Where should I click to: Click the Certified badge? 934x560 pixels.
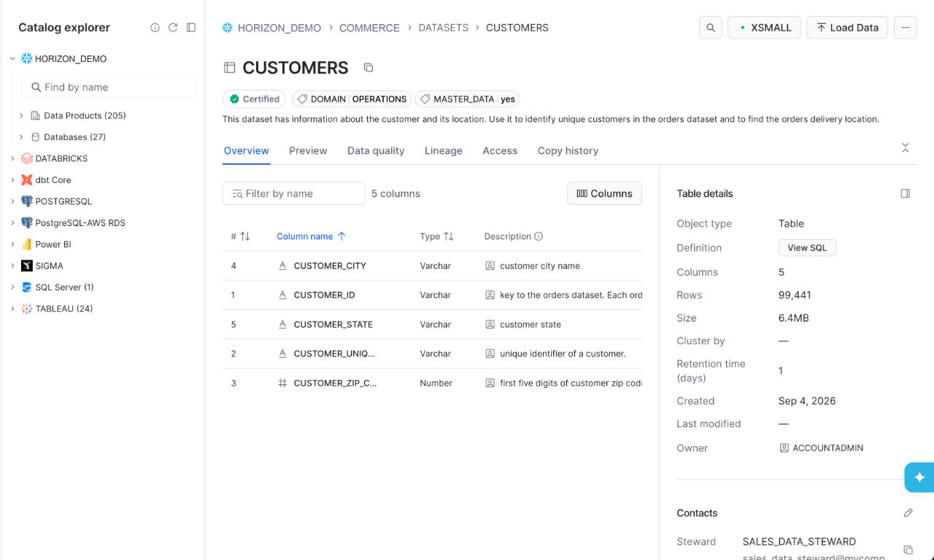pos(254,99)
